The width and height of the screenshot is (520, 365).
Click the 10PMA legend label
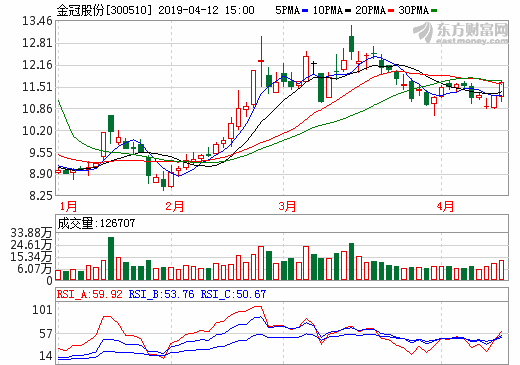(328, 11)
